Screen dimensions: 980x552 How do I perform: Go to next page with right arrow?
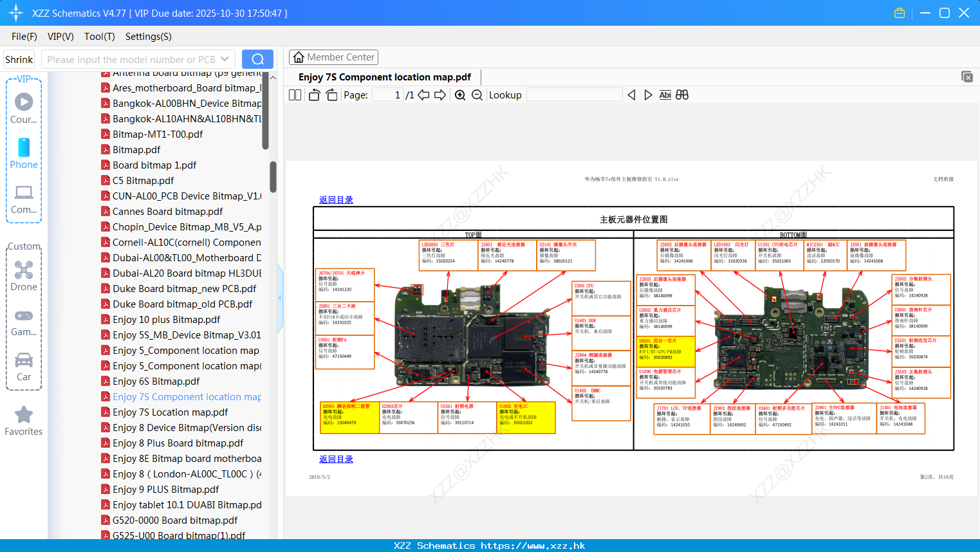[x=440, y=95]
